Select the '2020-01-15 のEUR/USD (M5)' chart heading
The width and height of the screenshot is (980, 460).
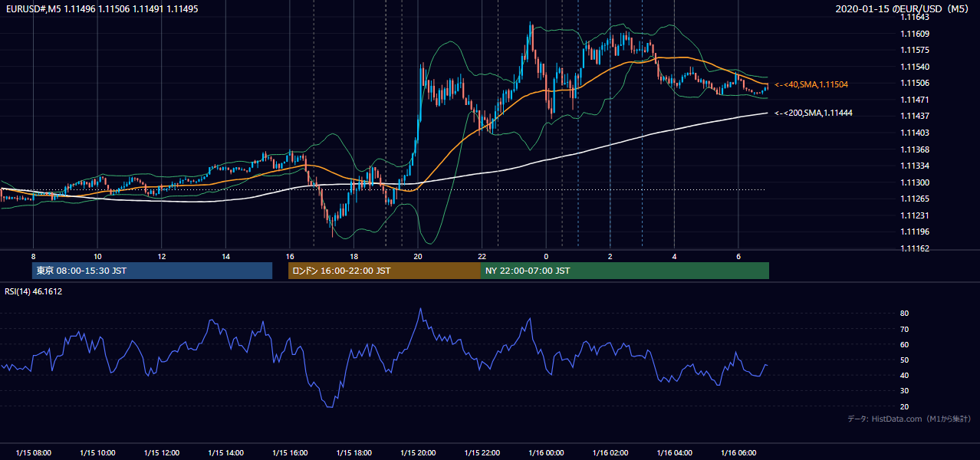903,9
